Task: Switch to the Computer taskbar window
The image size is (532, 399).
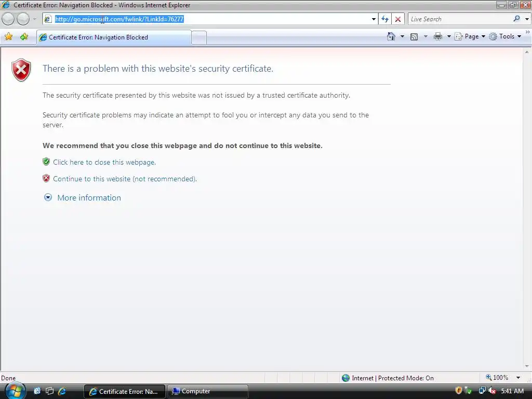Action: click(x=208, y=391)
